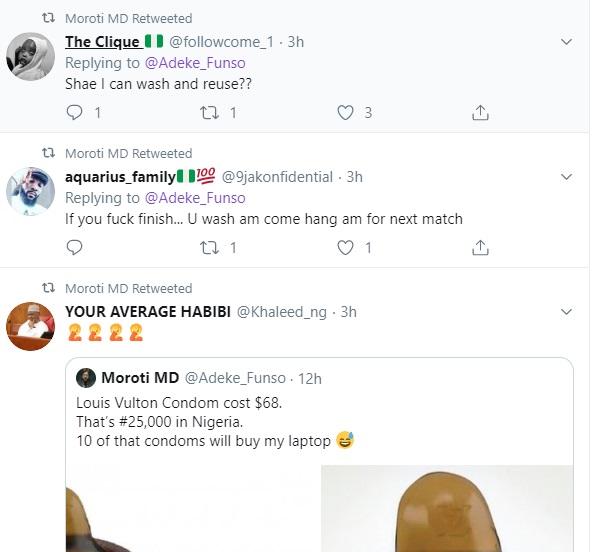Reply to aquarius_family's tweet
616x552 pixels.
73,247
